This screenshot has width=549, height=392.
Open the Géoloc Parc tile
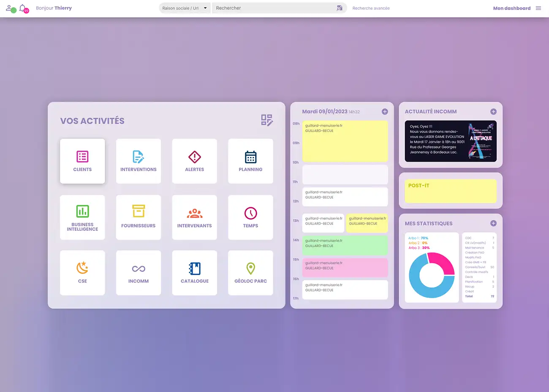[250, 273]
